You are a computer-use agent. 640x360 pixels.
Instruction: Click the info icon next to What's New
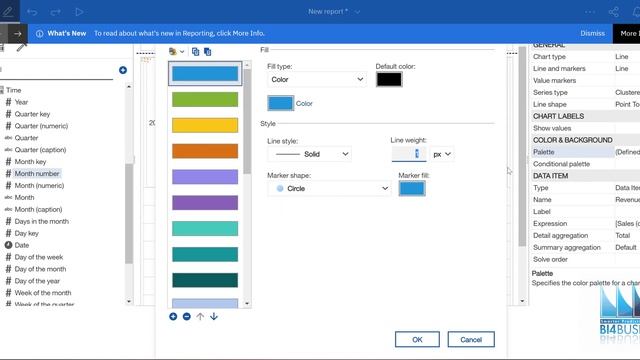coord(39,33)
